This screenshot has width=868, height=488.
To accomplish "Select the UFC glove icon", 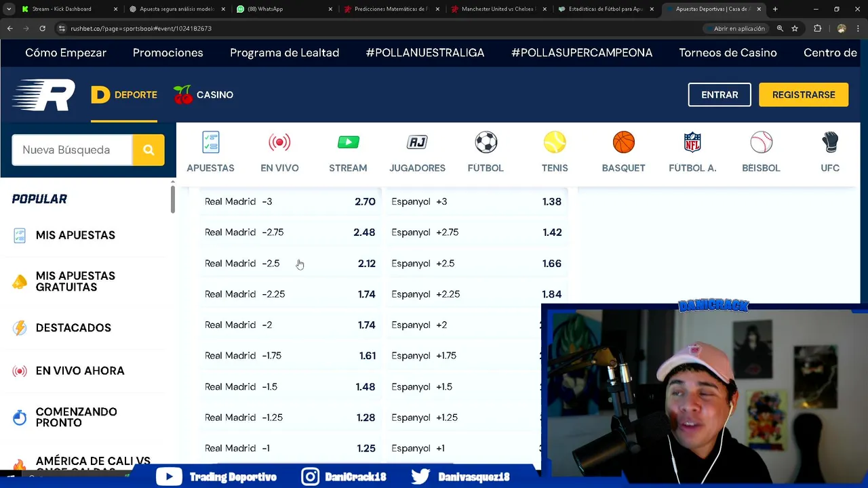I will tap(830, 142).
